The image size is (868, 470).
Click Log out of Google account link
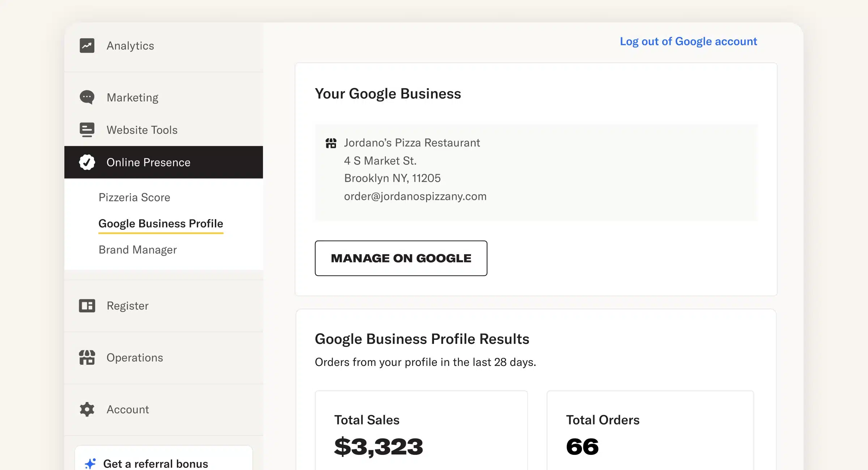point(688,42)
